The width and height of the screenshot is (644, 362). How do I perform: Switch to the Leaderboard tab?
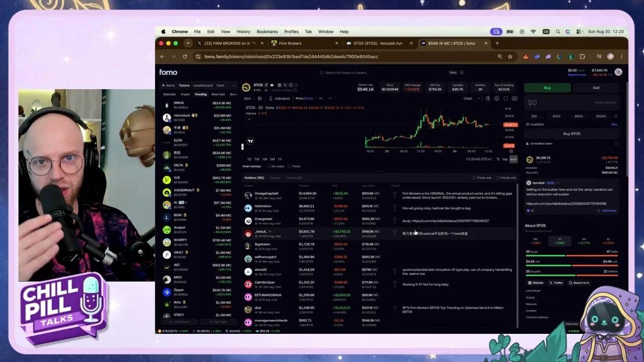[x=203, y=85]
